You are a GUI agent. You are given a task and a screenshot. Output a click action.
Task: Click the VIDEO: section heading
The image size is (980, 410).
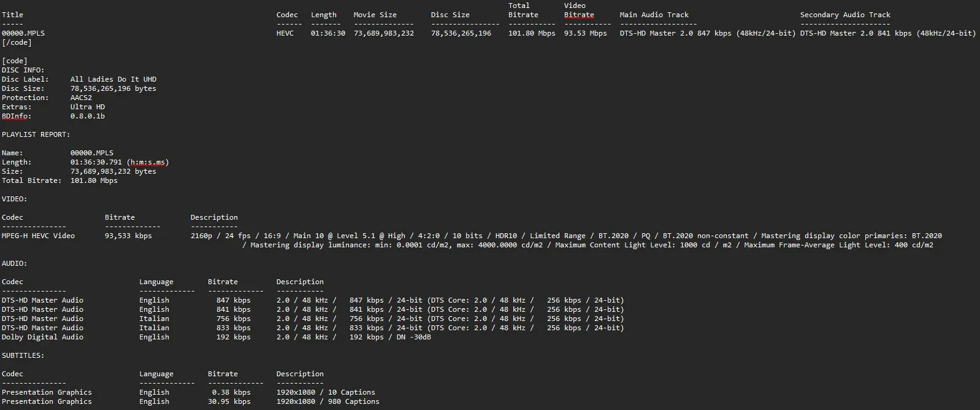[14, 199]
